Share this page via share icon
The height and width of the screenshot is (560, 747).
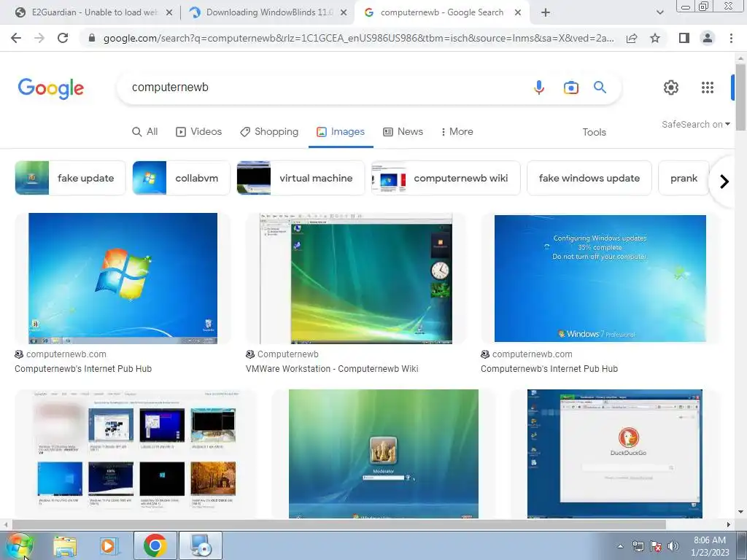[x=632, y=38]
